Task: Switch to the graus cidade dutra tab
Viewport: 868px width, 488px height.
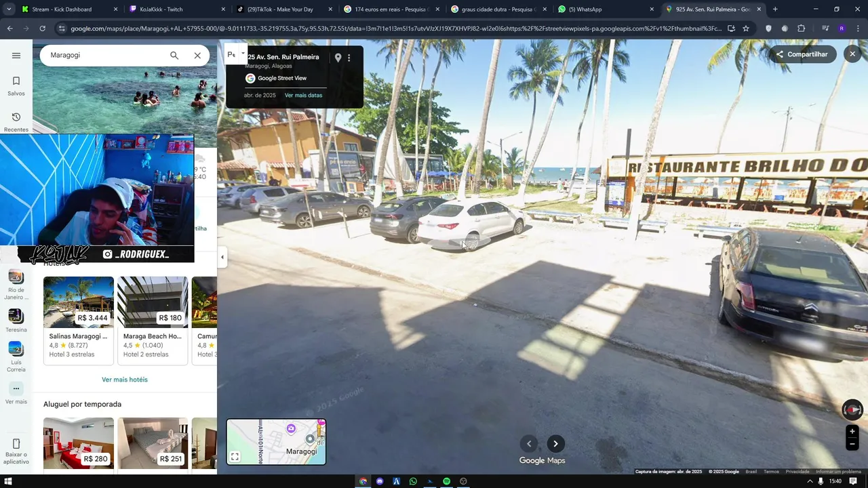Action: tap(498, 9)
